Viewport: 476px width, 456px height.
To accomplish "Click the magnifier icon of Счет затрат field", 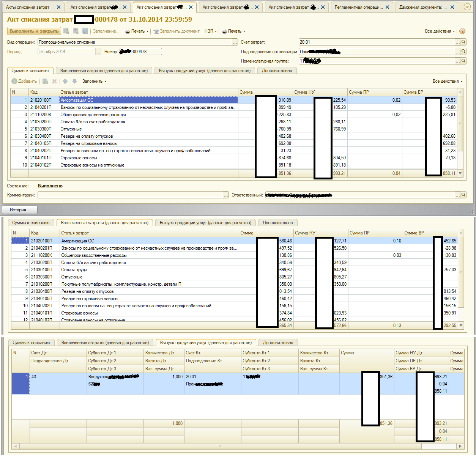I will coord(463,42).
